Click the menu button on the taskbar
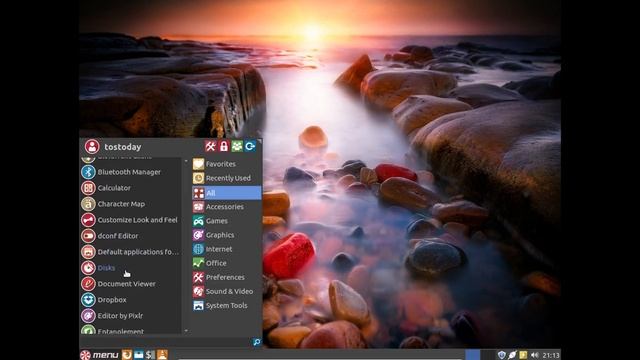 99,355
